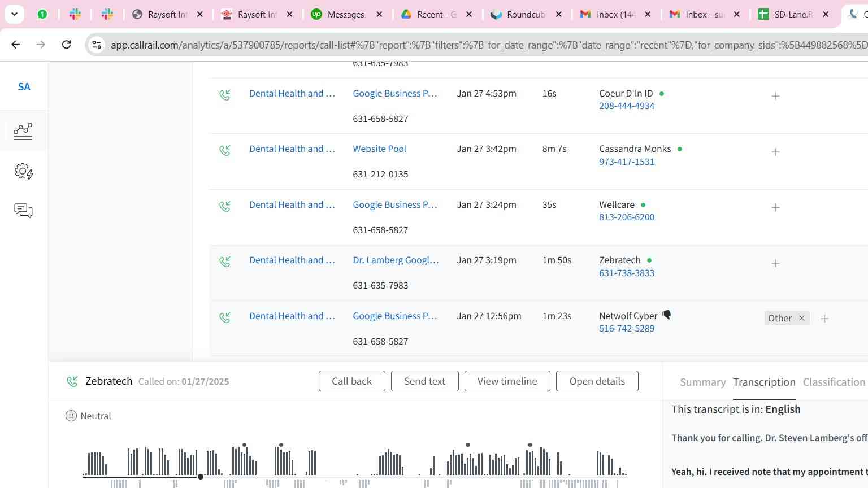Click the Send text button
This screenshot has height=488, width=868.
[424, 381]
